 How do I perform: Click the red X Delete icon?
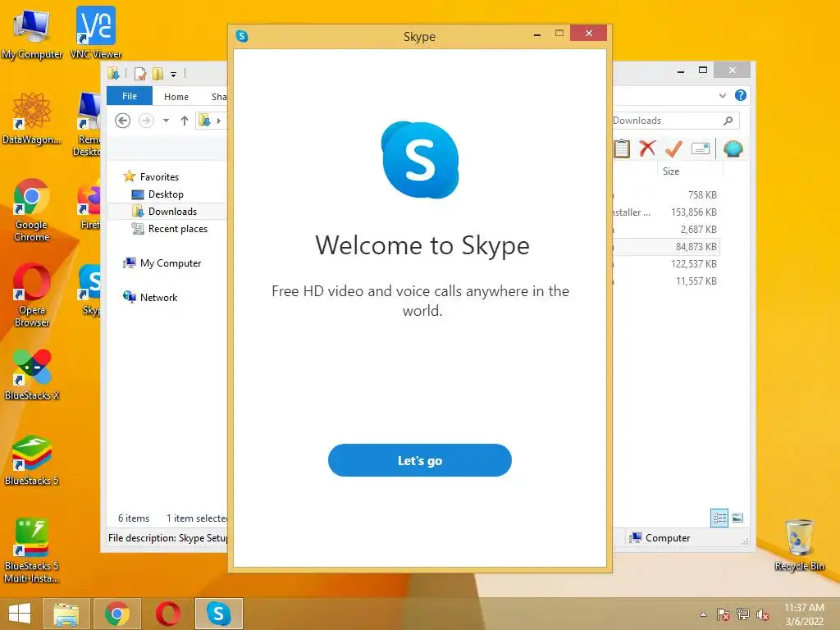pyautogui.click(x=647, y=148)
